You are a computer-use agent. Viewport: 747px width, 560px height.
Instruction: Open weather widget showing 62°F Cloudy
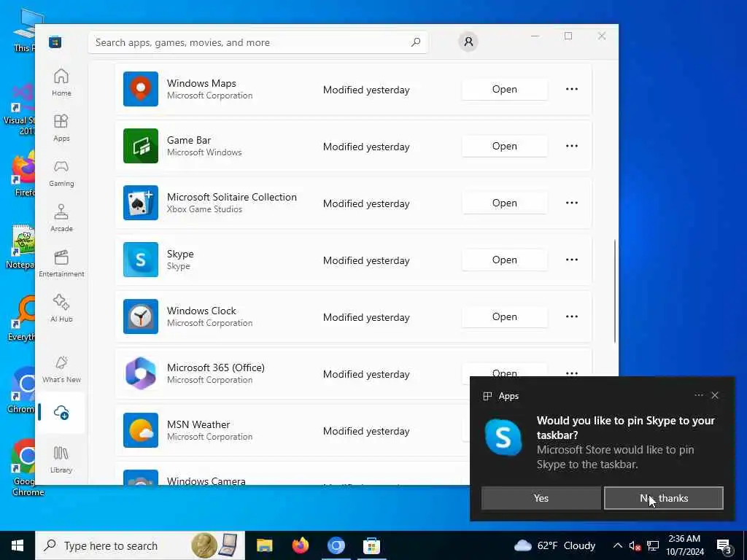pos(554,545)
